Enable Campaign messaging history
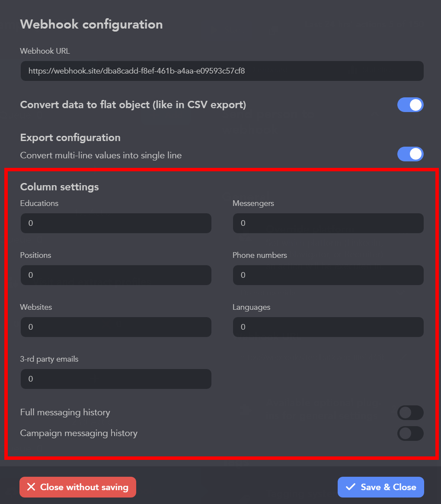This screenshot has height=504, width=441. pyautogui.click(x=410, y=433)
